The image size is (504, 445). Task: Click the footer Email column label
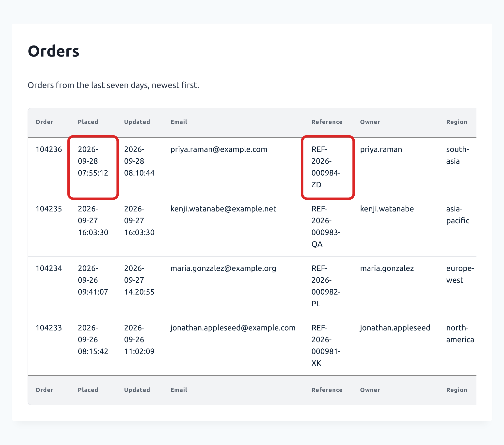[179, 390]
